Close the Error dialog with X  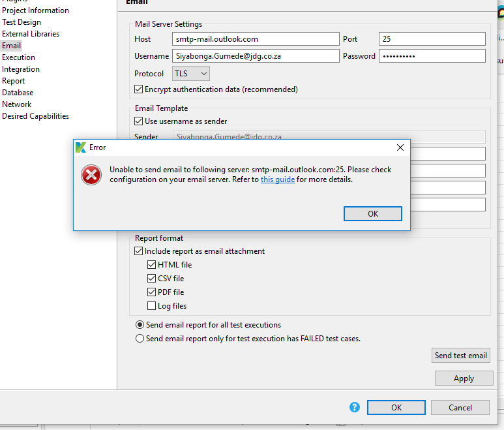click(x=400, y=147)
